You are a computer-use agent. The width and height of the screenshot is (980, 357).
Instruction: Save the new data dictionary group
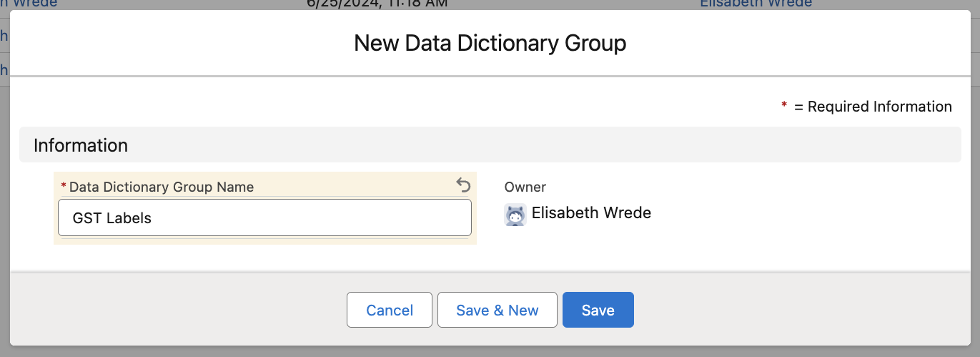[598, 310]
